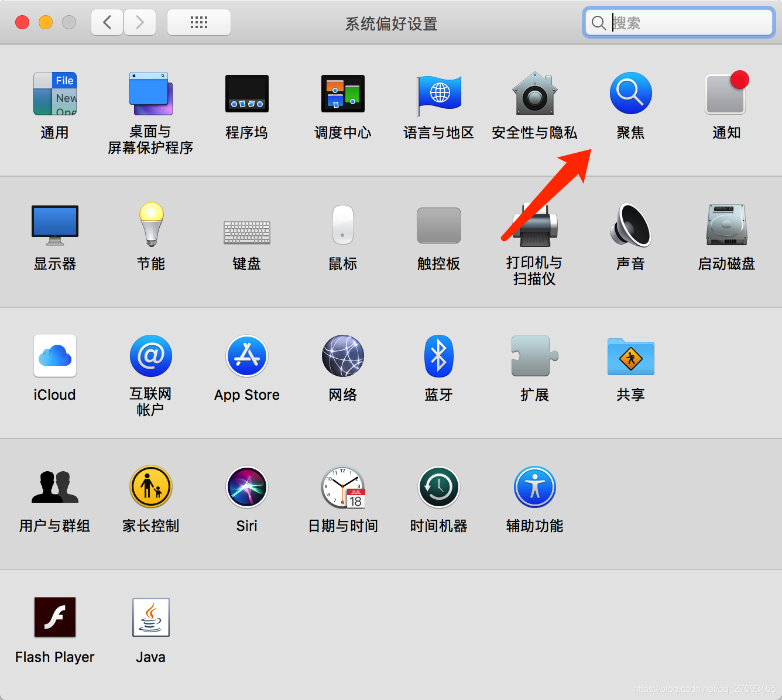Close the 系统偏好设置 window
The width and height of the screenshot is (782, 700).
22,22
